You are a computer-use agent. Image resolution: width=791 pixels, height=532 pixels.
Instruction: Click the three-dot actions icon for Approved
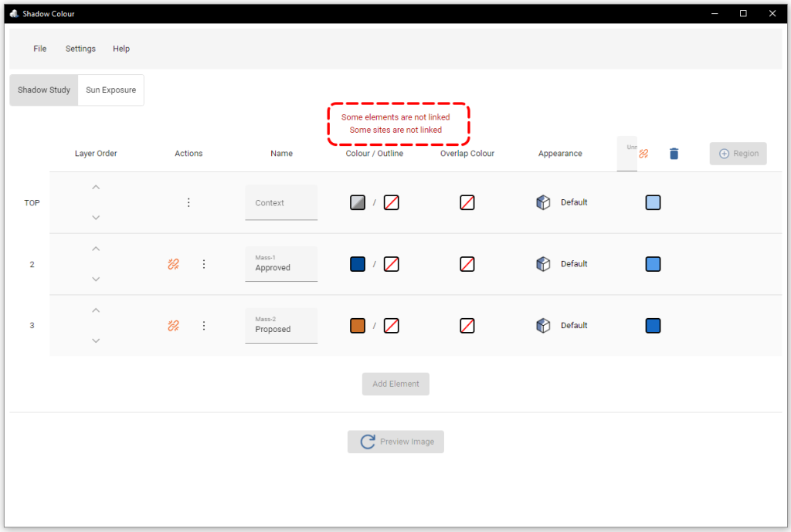(x=204, y=263)
